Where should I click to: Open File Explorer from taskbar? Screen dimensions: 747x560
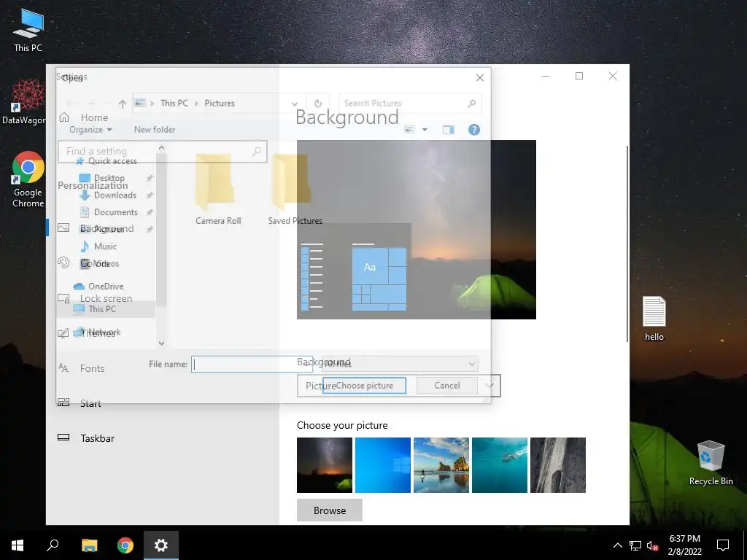89,545
